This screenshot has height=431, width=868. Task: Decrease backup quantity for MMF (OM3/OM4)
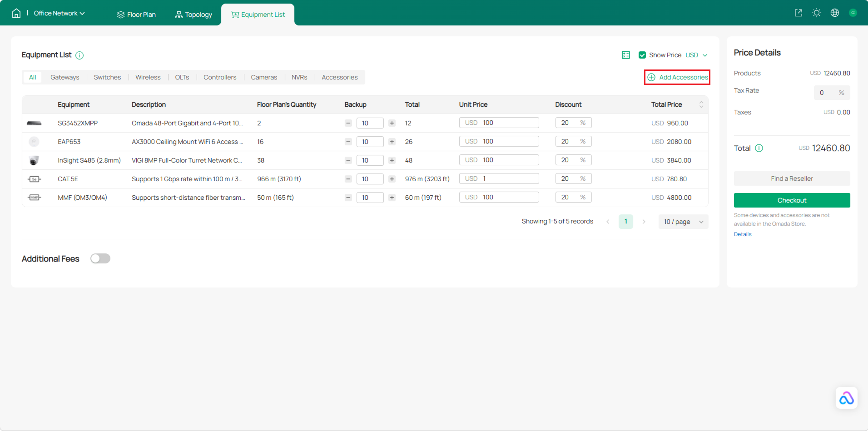pyautogui.click(x=348, y=197)
